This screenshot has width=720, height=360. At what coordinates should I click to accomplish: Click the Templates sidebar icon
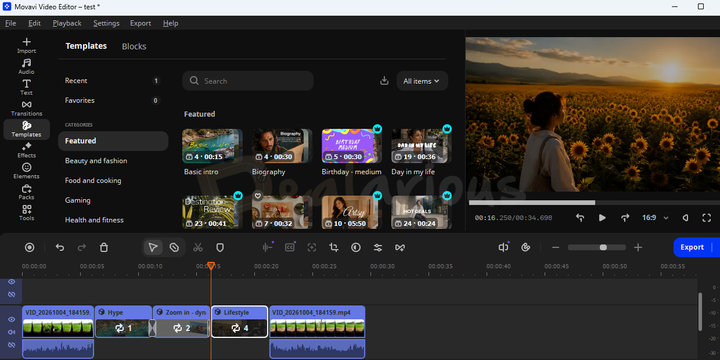pos(27,129)
